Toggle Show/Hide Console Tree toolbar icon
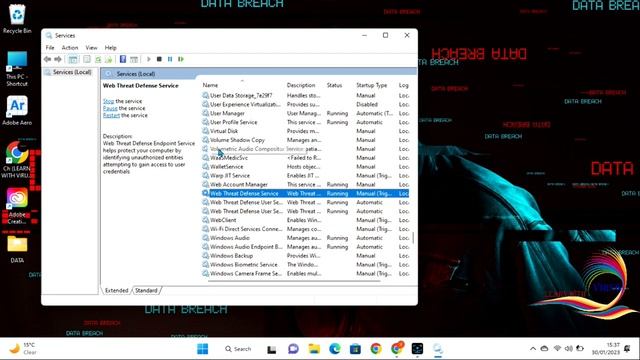 click(73, 59)
